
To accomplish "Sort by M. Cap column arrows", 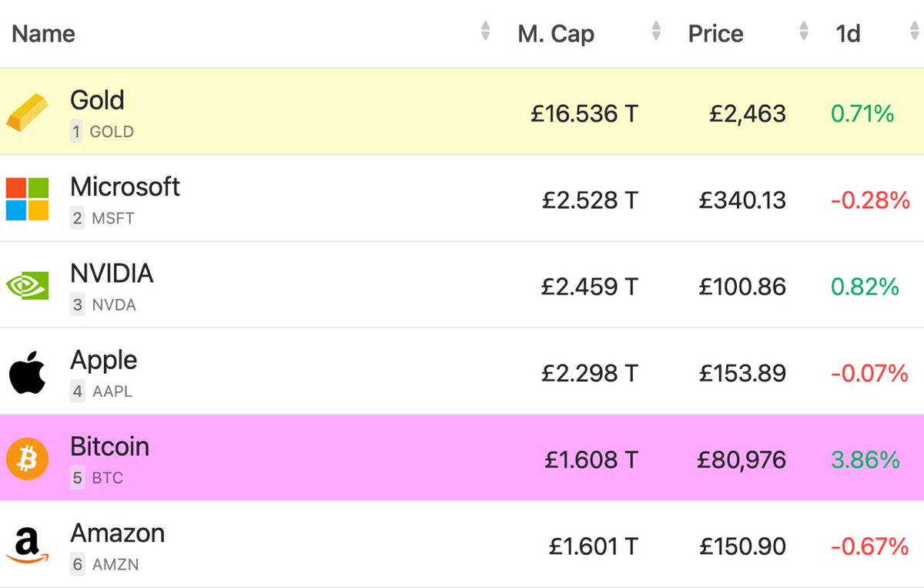I will (656, 32).
